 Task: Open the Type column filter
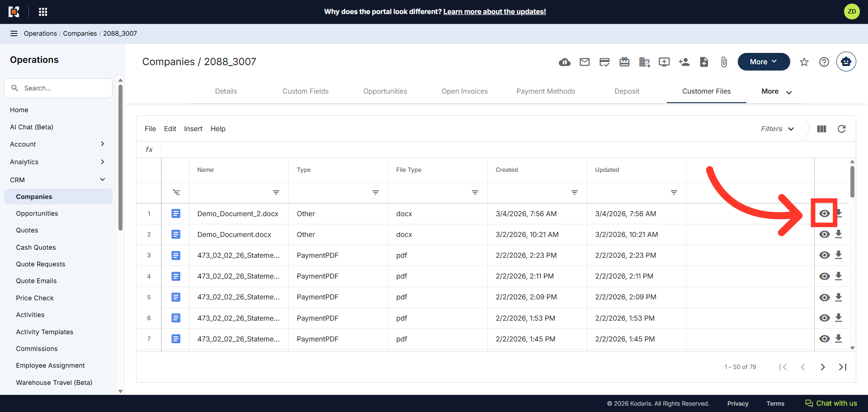(375, 193)
